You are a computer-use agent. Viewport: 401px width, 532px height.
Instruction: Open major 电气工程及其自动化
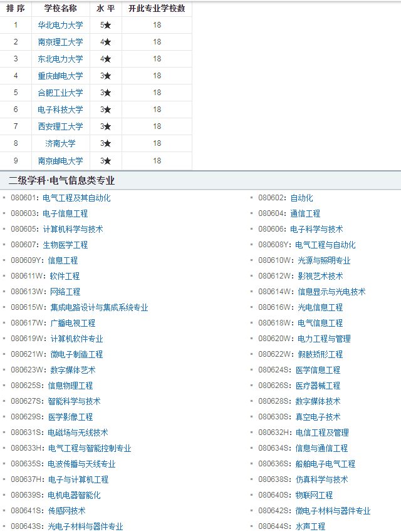(76, 198)
